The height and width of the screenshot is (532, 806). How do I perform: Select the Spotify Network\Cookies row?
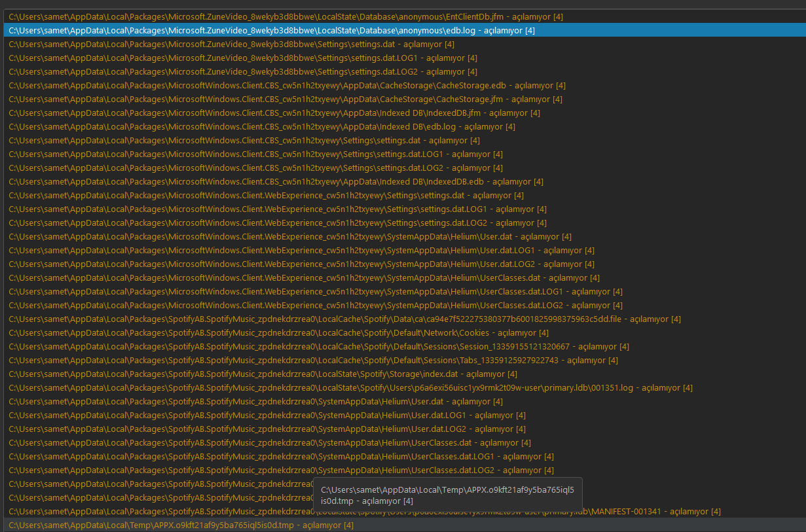[404, 332]
